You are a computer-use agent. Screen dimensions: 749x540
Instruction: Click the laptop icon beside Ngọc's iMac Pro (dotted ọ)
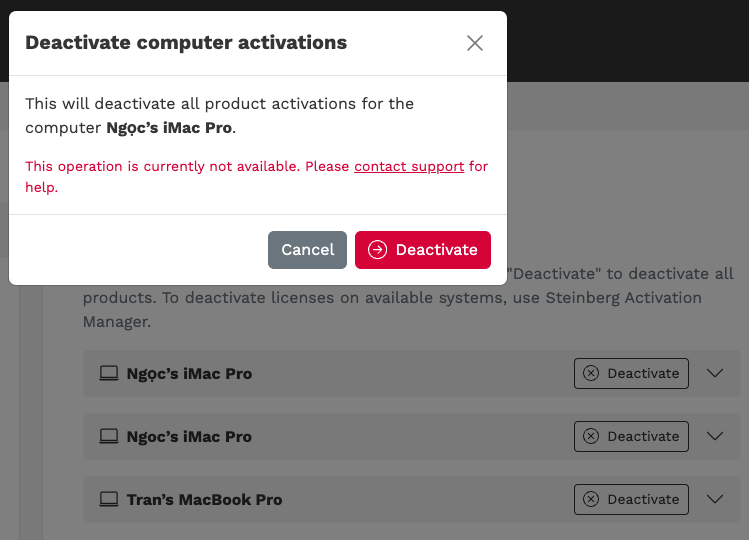point(108,374)
